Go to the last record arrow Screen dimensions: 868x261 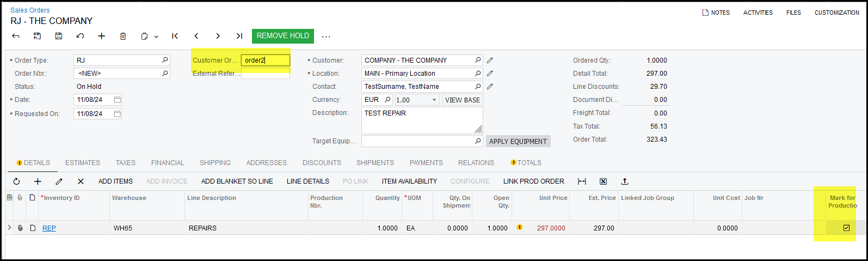point(239,36)
